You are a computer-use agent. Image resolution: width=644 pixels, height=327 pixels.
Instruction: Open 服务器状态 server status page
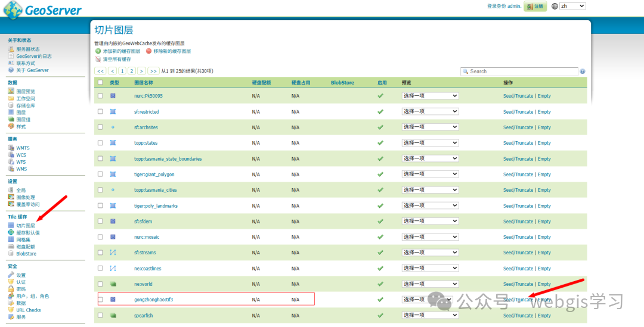point(28,49)
